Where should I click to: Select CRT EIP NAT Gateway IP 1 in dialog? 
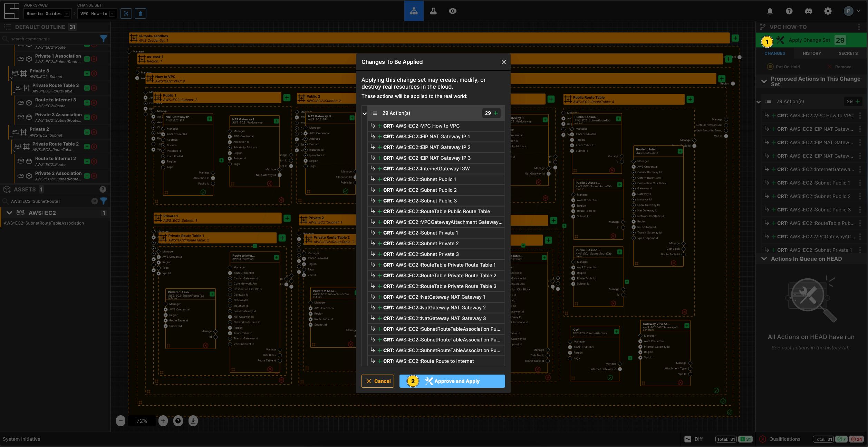[x=436, y=137]
